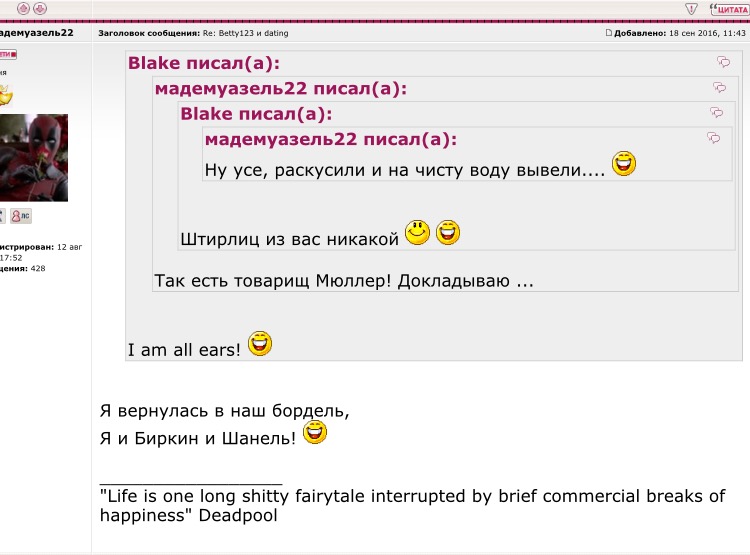Screen dimensions: 750x555
Task: Click the speech bubble icon in outermost Blake quote
Action: (x=723, y=62)
